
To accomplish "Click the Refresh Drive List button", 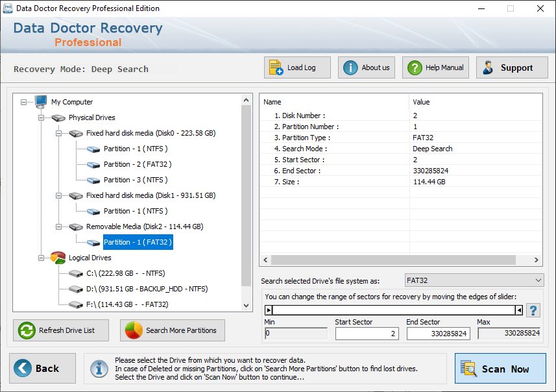I will [61, 330].
